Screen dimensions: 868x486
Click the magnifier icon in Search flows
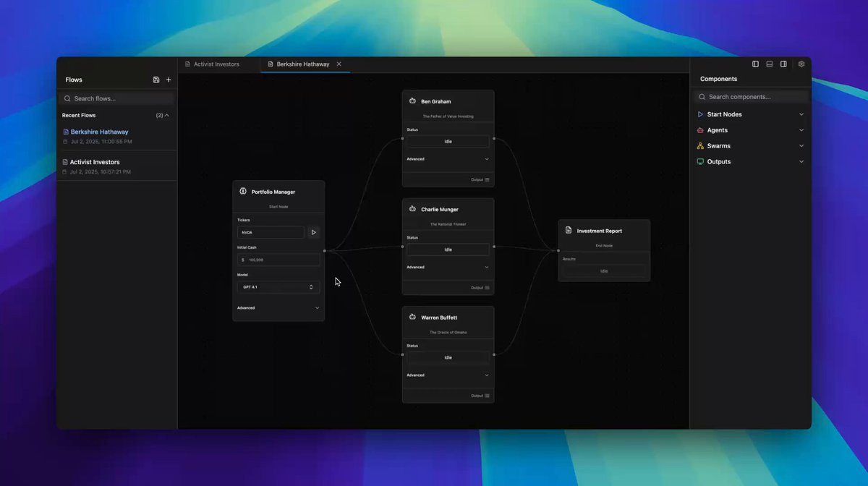(x=67, y=98)
